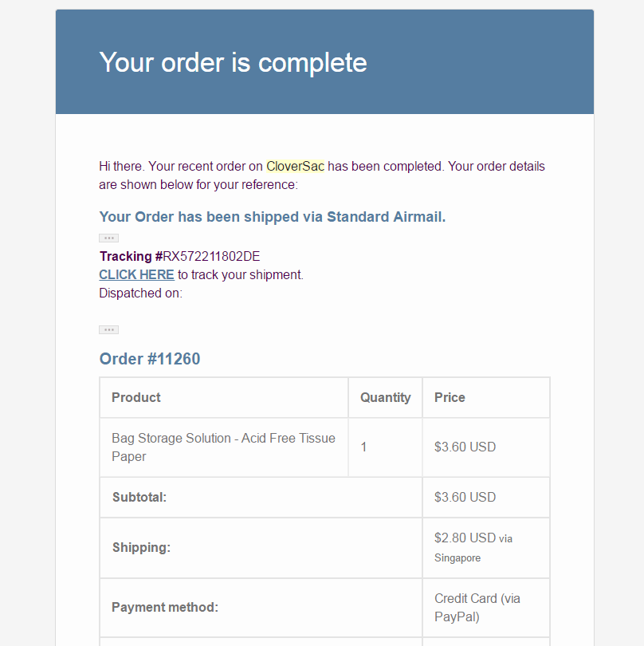The height and width of the screenshot is (646, 644).
Task: Expand the trimmed content above Tracking number
Action: coord(108,238)
